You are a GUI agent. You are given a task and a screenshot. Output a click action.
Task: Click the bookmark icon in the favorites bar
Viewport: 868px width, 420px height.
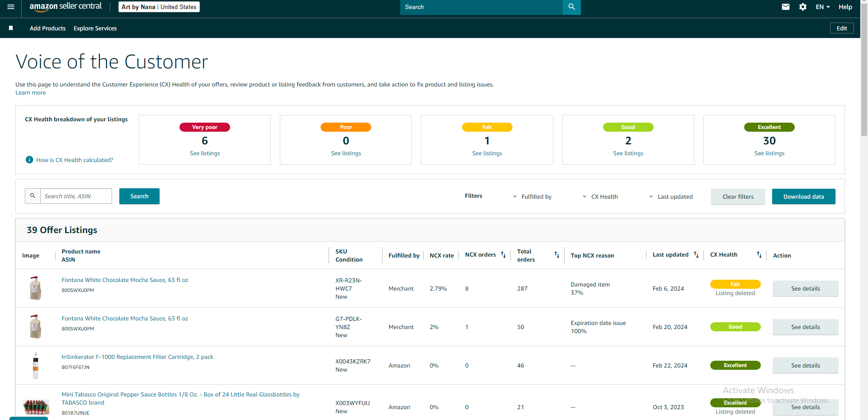[x=11, y=28]
